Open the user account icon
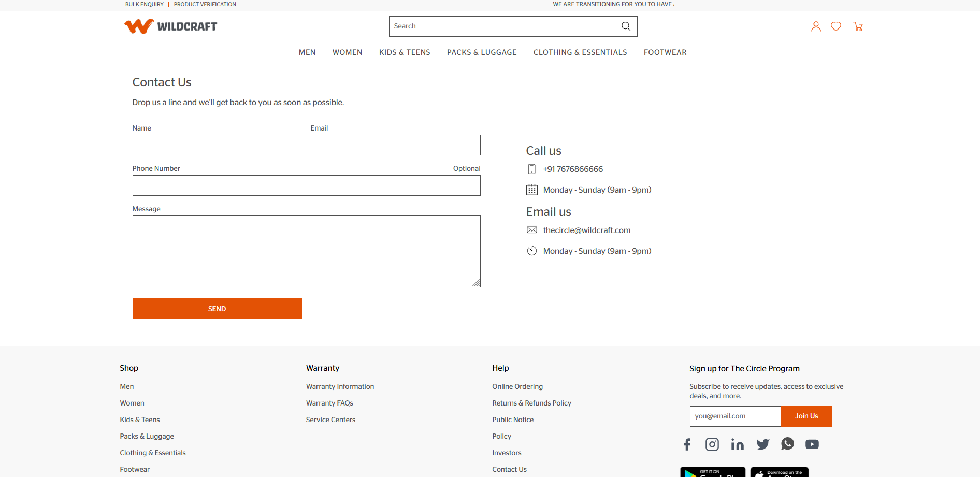 [x=816, y=26]
